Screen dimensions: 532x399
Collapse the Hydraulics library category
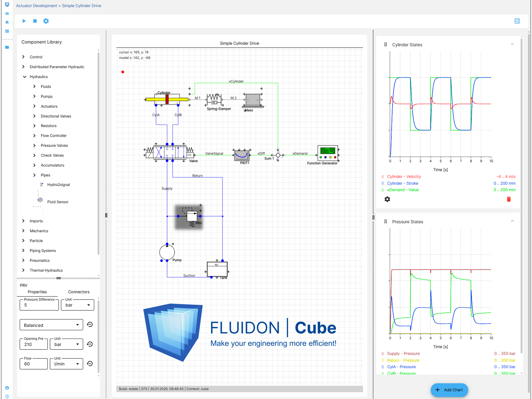[25, 77]
